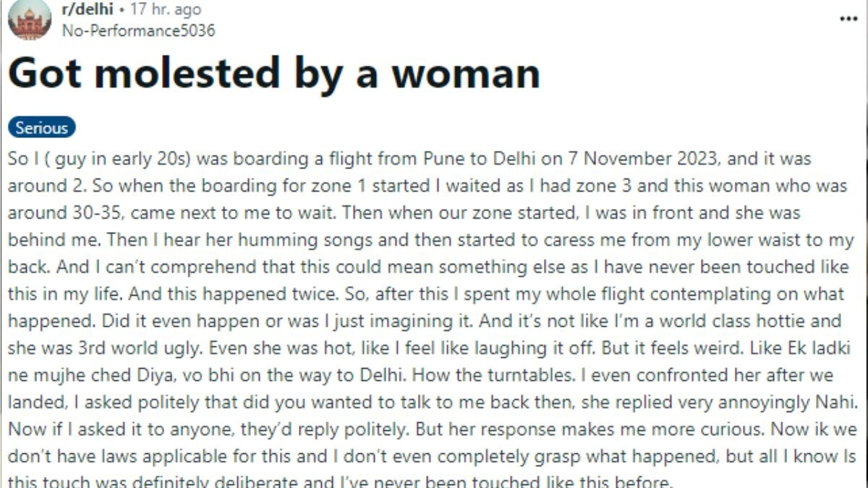Click the Serious flair pill below the title
This screenshot has width=868, height=488.
click(x=40, y=127)
